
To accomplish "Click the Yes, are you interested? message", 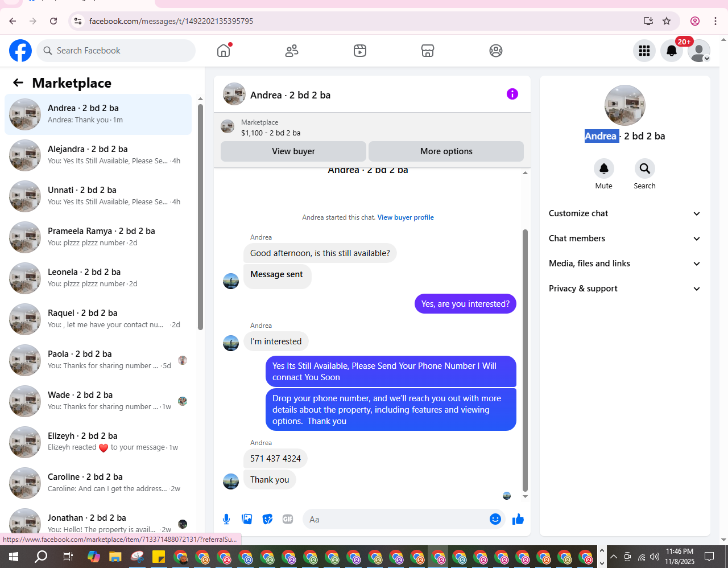I will pos(465,304).
